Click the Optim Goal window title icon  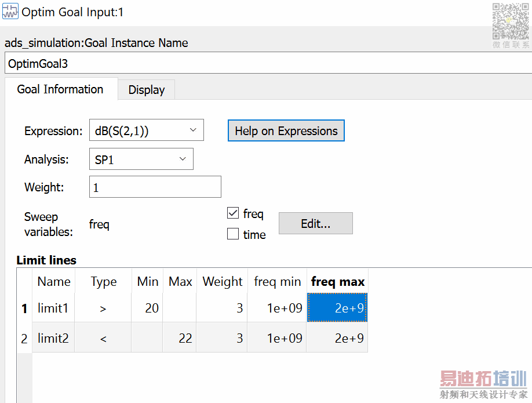point(10,12)
